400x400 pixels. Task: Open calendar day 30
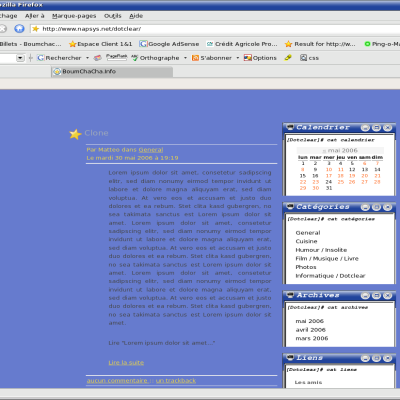[316, 188]
